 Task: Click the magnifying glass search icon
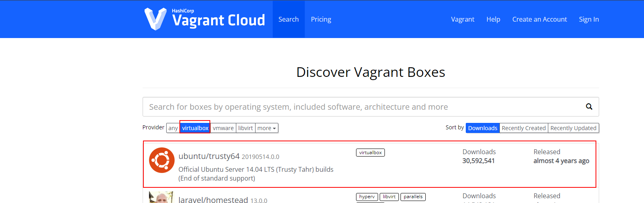point(589,107)
